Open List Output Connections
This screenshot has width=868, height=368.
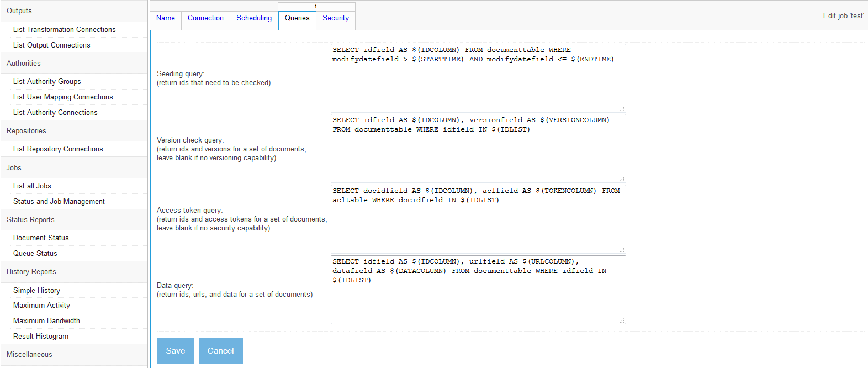click(x=52, y=45)
